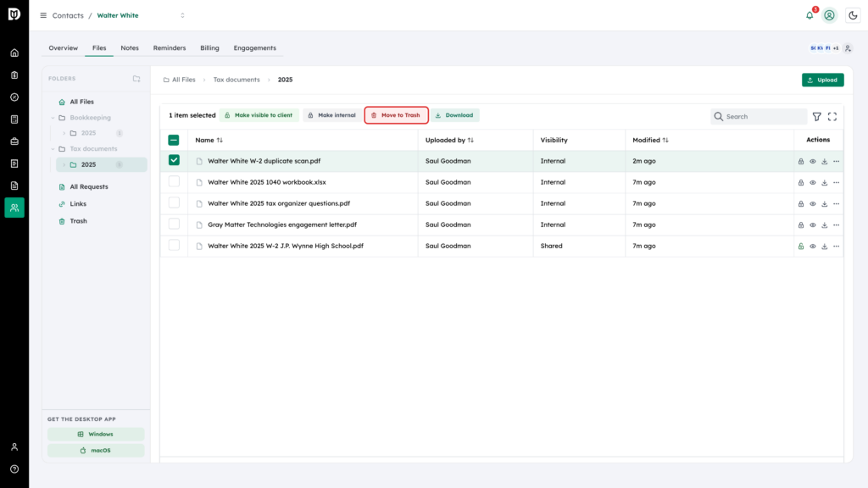868x488 pixels.
Task: Expand the Tax documents 2025 subfolder chevron
Action: tap(64, 165)
